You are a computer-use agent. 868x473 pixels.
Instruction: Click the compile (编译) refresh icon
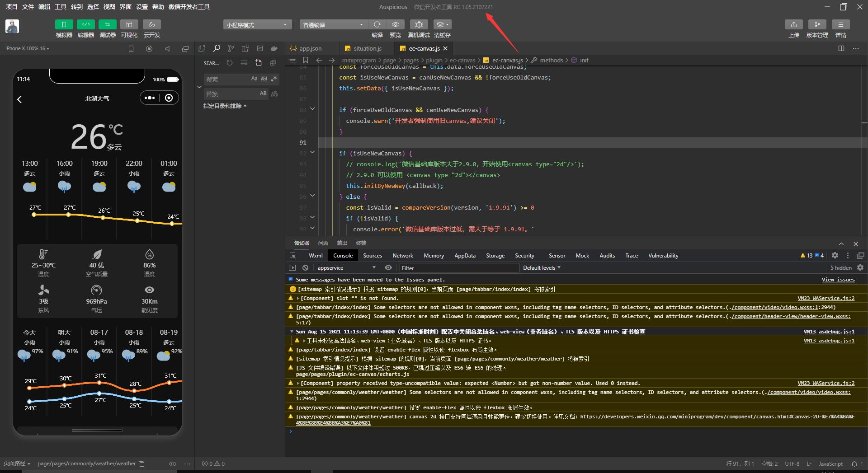(377, 24)
